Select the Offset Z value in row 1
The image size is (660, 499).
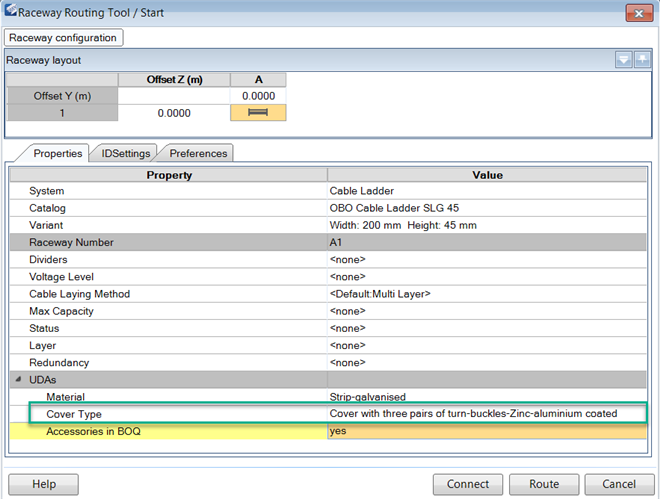[x=174, y=113]
